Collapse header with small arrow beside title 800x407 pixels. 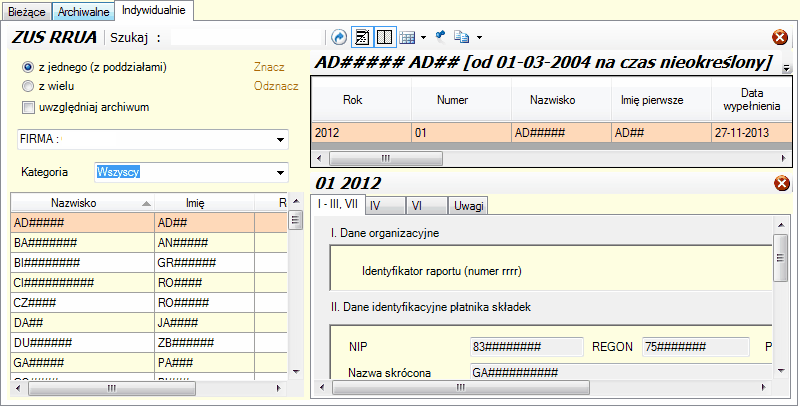[786, 68]
